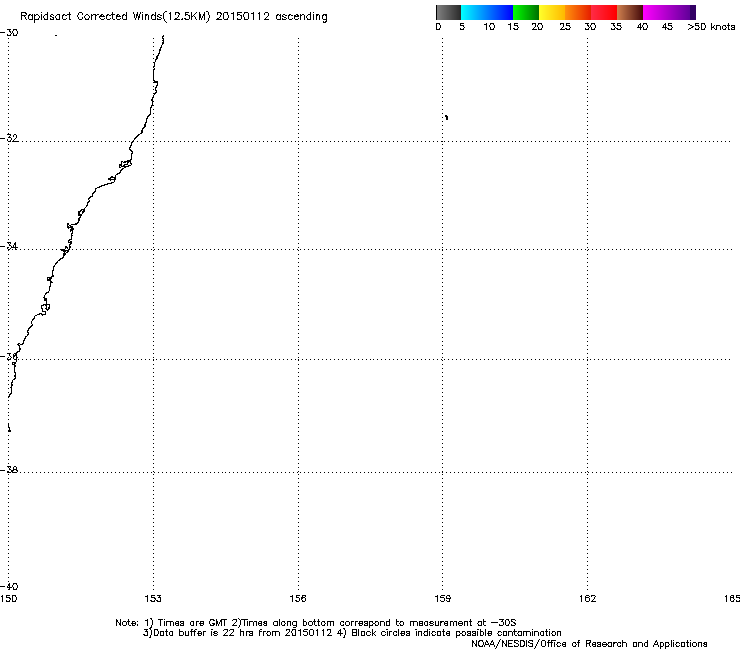Viewport: 740px width, 650px height.
Task: Click the green 15-20 knots color band
Action: point(526,12)
